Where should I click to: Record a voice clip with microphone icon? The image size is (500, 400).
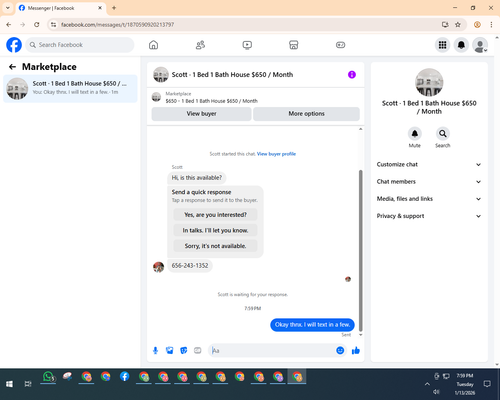pyautogui.click(x=155, y=350)
